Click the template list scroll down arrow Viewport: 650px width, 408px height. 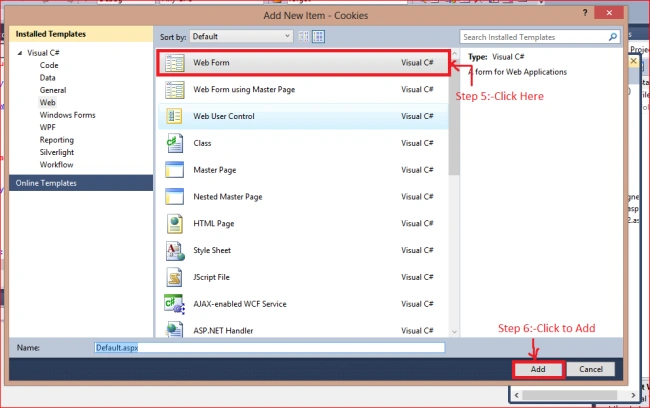tap(454, 332)
